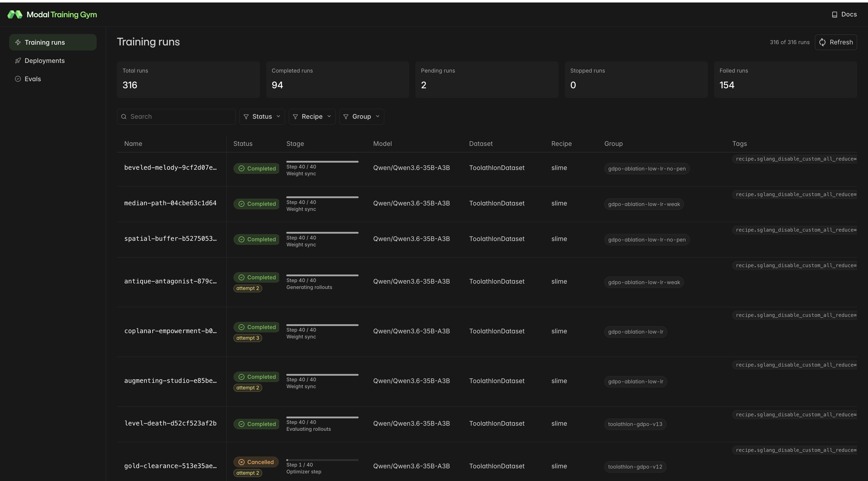868x481 pixels.
Task: Click progress bar of gold-clearance run
Action: click(323, 460)
